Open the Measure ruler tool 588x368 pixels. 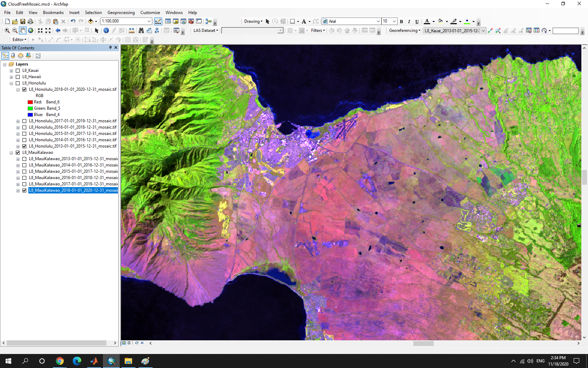132,30
